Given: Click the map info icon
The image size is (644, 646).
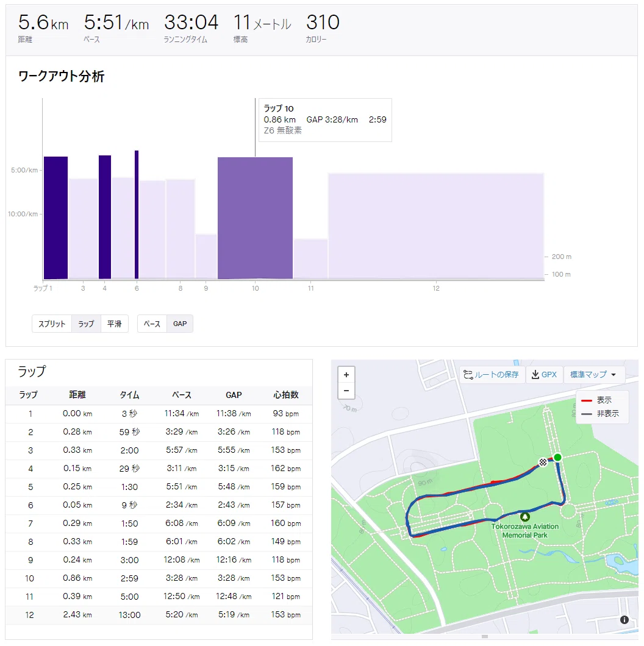Looking at the screenshot, I should 624,620.
